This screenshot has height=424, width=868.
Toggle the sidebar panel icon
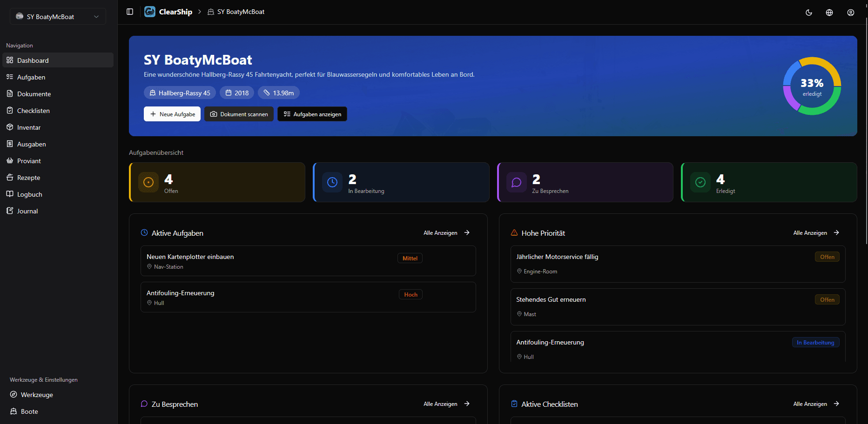pos(130,12)
